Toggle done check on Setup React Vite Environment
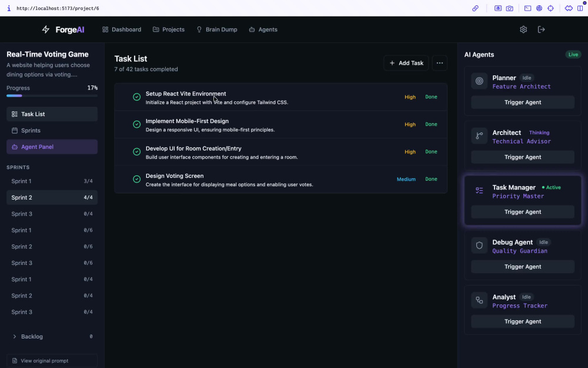This screenshot has height=368, width=588. pos(137,97)
